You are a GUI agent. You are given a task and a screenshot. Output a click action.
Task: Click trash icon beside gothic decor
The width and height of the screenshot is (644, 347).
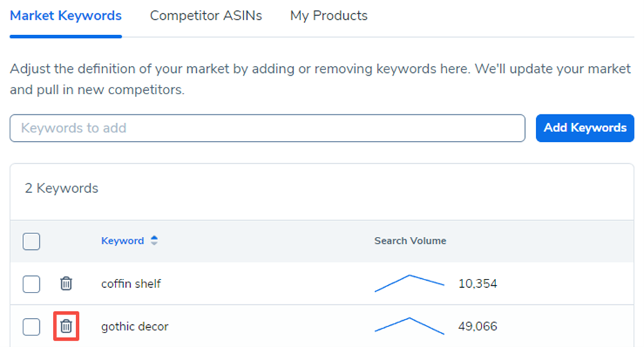[x=66, y=326]
